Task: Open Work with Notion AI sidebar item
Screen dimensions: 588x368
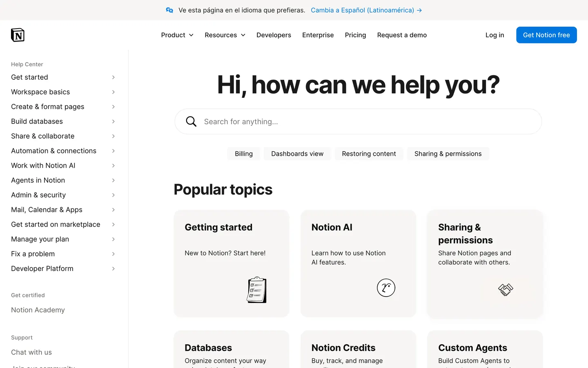Action: coord(43,166)
